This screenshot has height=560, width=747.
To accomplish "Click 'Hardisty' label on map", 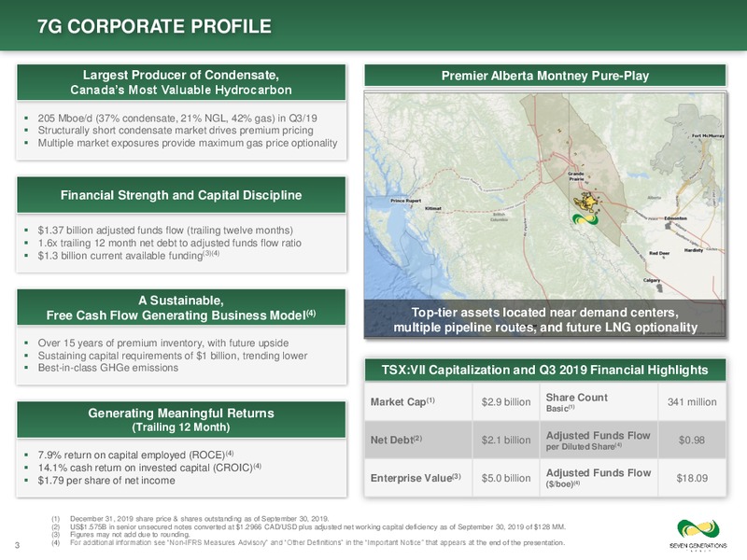I will 694,250.
